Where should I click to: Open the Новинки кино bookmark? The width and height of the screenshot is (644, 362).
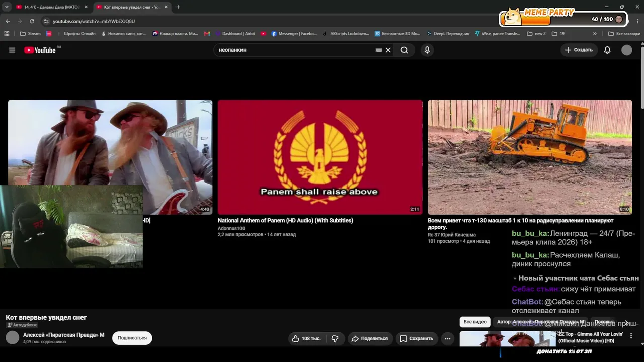coord(124,34)
